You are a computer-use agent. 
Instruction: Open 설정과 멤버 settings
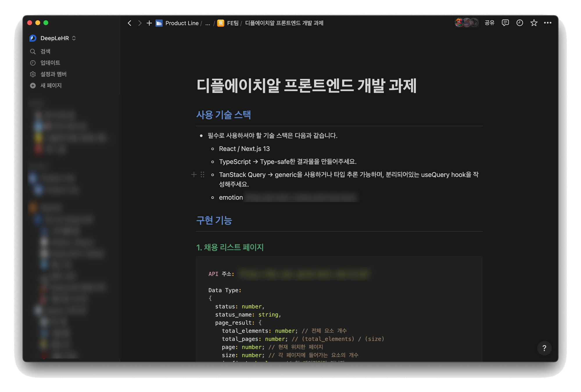point(53,74)
